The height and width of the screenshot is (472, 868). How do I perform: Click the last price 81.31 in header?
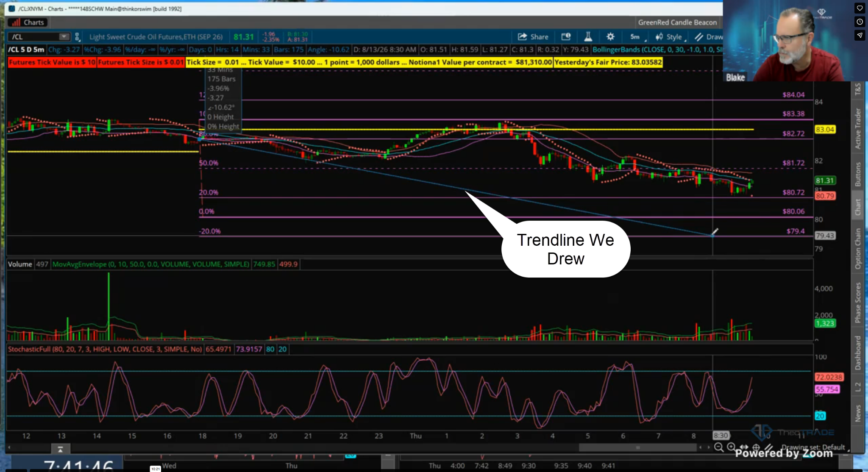click(244, 37)
